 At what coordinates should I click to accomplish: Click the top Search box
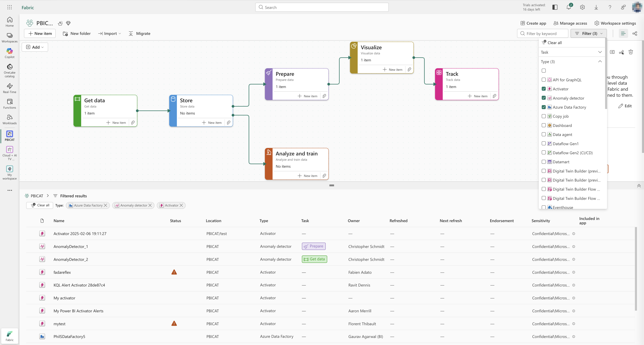point(322,7)
